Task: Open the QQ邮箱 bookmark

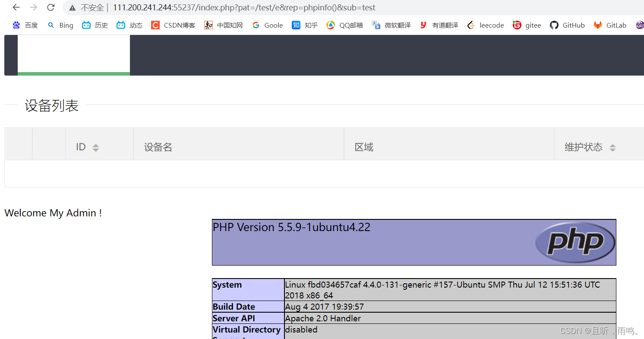Action: click(x=344, y=25)
